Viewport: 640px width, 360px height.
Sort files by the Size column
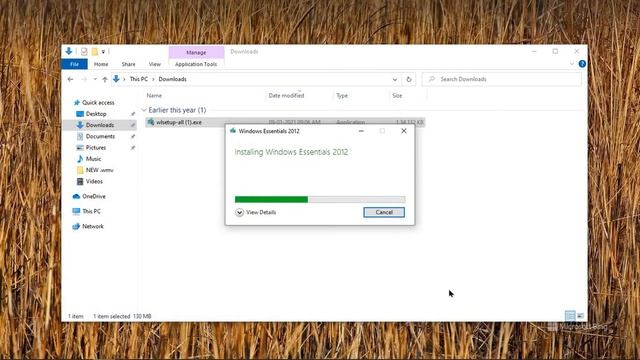click(x=397, y=96)
